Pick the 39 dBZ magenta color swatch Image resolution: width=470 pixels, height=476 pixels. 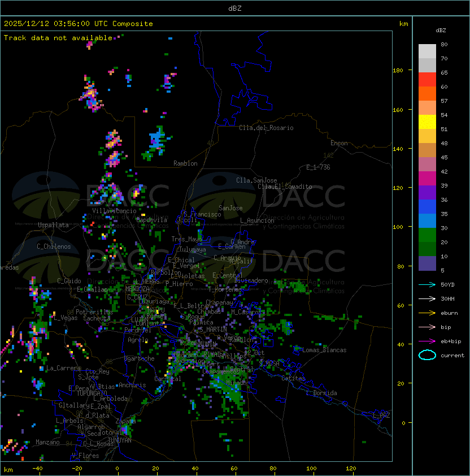coord(427,178)
